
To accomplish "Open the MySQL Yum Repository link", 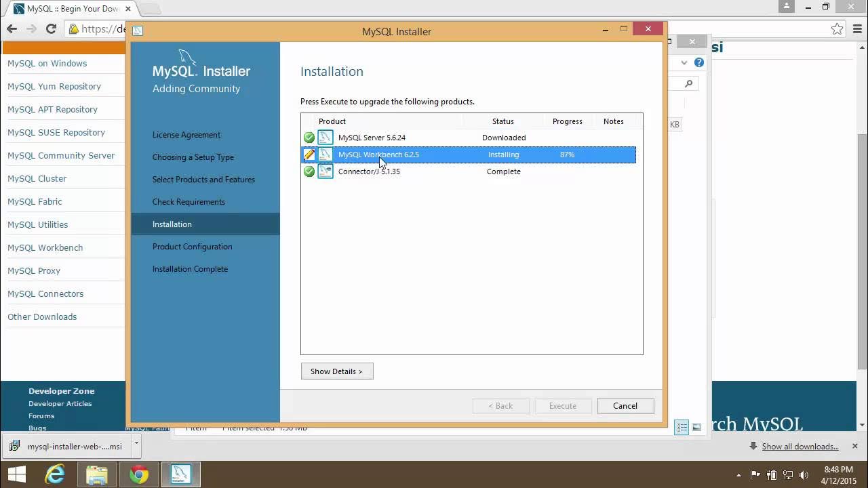I will point(54,87).
